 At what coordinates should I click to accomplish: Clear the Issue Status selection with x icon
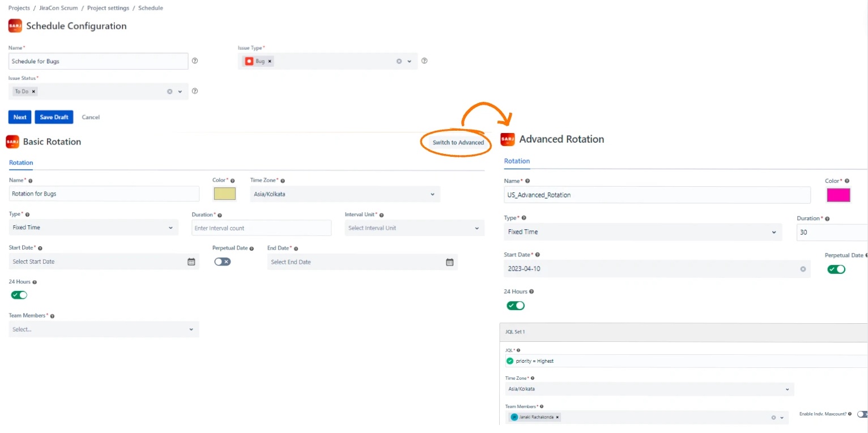tap(169, 91)
